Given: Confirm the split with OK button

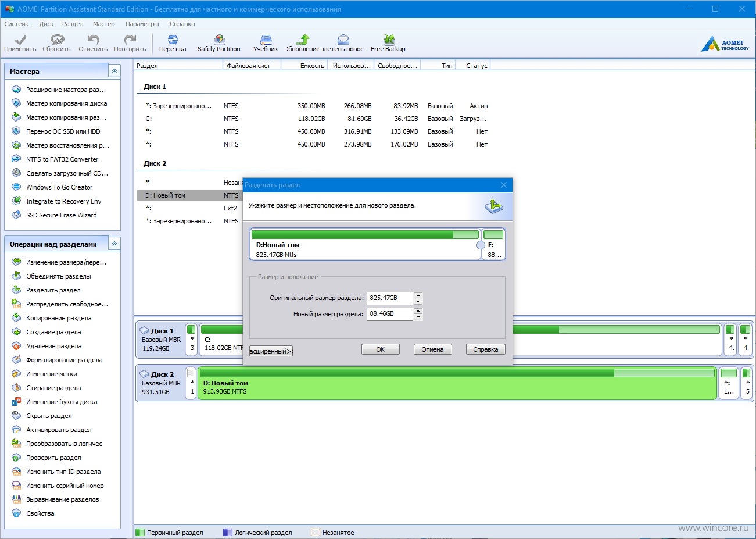Looking at the screenshot, I should tap(381, 349).
